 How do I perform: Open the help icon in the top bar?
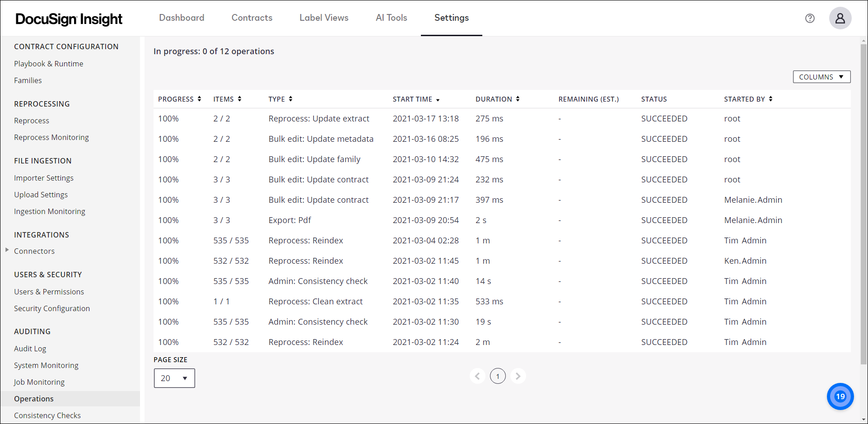tap(810, 18)
